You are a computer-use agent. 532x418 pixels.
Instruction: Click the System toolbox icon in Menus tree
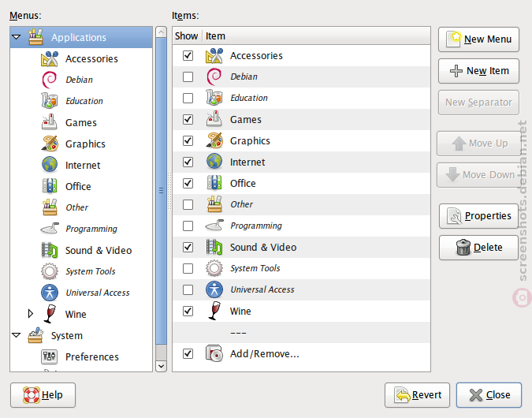[x=35, y=335]
